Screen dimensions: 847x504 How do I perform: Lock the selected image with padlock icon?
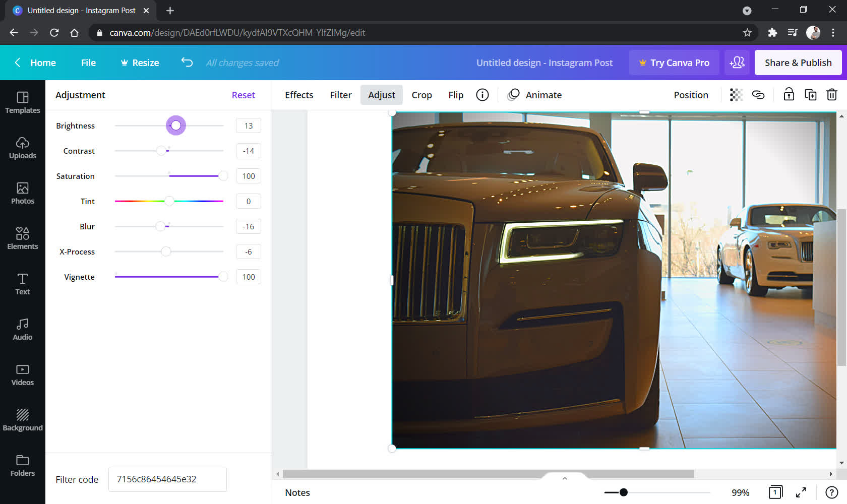coord(789,95)
